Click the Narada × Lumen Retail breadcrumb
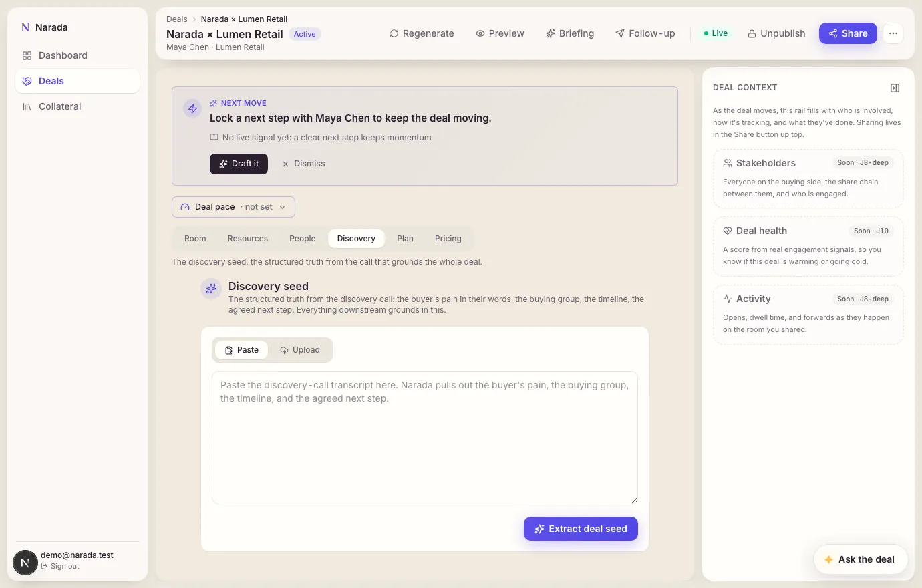The height and width of the screenshot is (588, 922). click(244, 19)
